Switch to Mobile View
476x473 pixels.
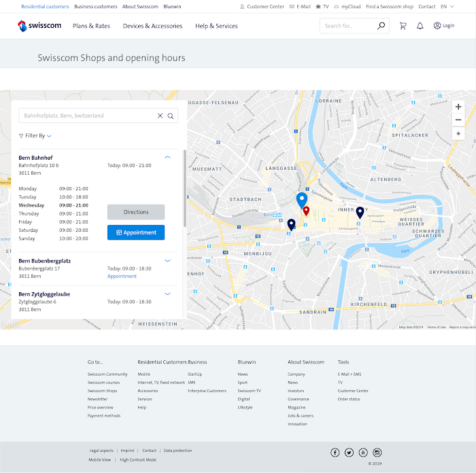click(x=99, y=460)
